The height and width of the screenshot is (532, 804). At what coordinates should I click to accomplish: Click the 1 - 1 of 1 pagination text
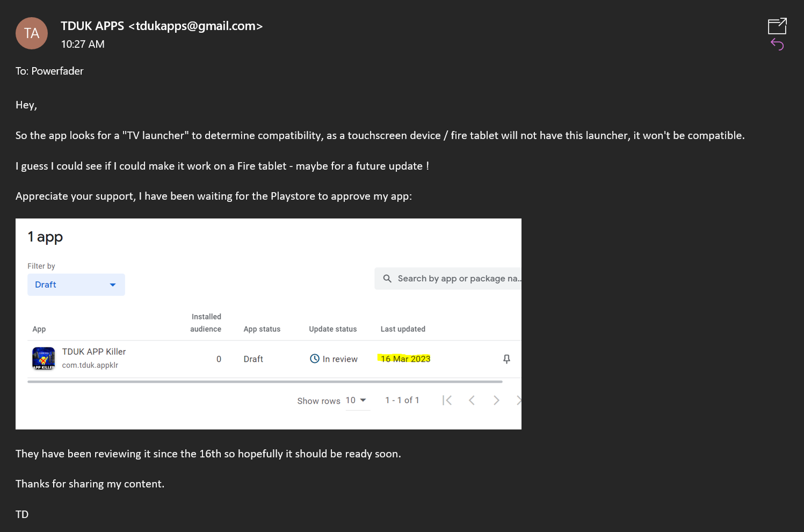pos(402,400)
